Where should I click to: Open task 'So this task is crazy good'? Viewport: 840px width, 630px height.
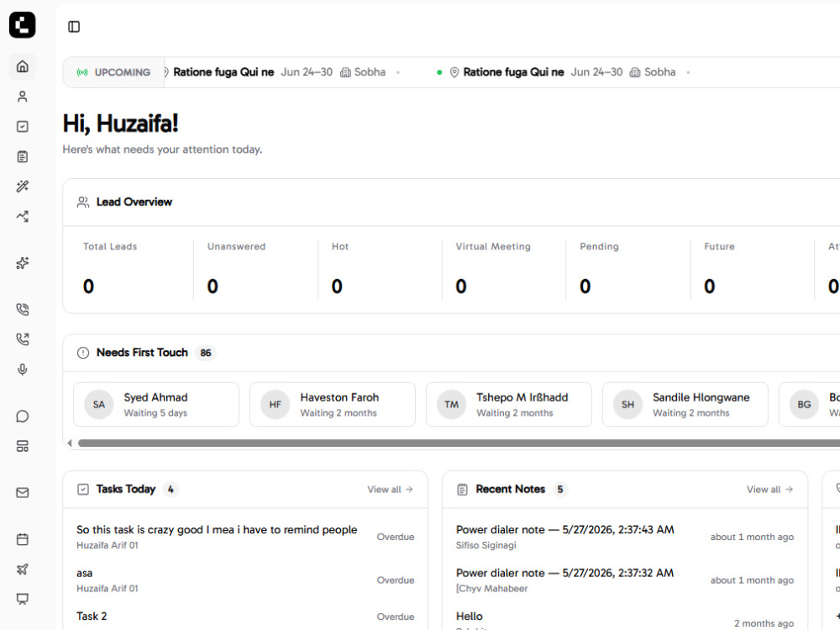point(245,537)
